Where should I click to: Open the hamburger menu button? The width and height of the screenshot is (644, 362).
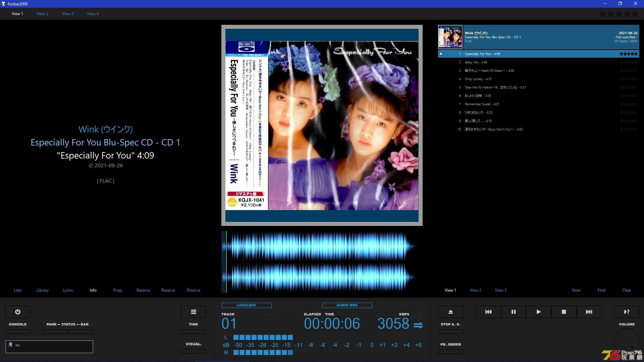click(x=194, y=312)
